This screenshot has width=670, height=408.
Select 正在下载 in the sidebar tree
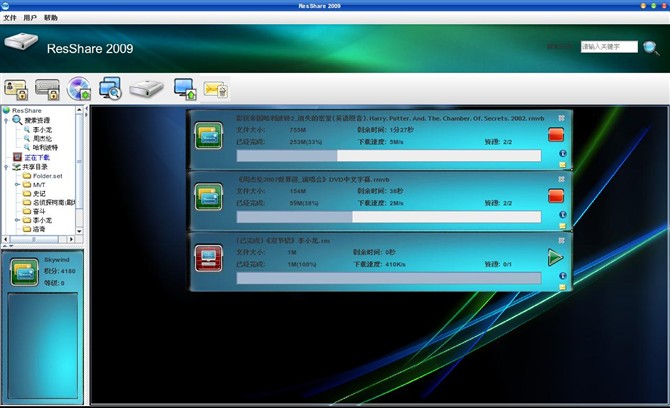(x=36, y=157)
